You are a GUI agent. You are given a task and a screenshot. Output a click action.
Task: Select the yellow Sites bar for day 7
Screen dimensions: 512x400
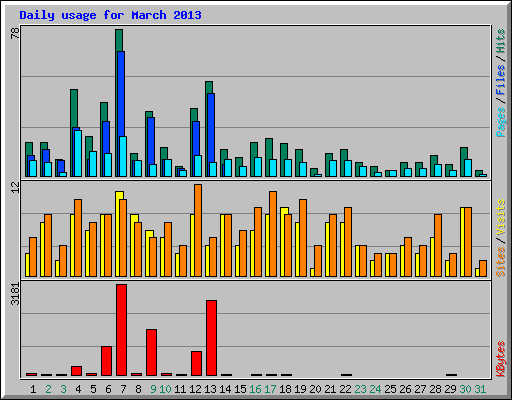tap(118, 234)
